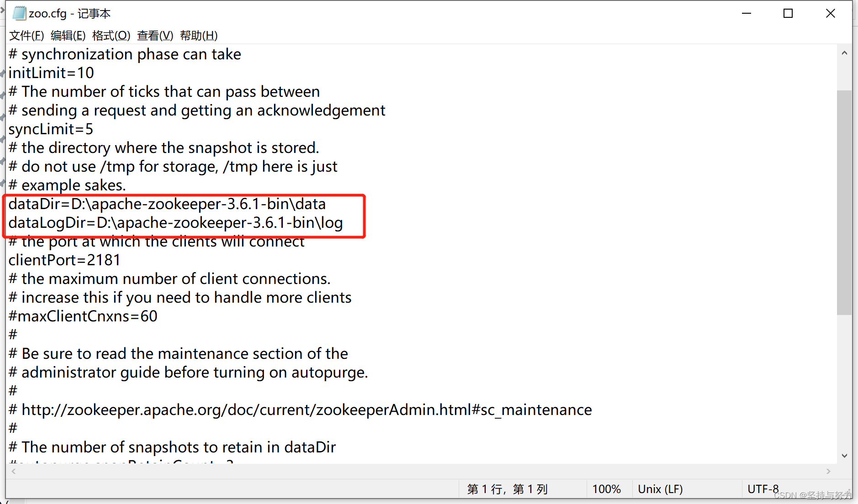
Task: Click the zookeeperAdmin.html#sc_maintenance URL line
Action: pyautogui.click(x=300, y=409)
